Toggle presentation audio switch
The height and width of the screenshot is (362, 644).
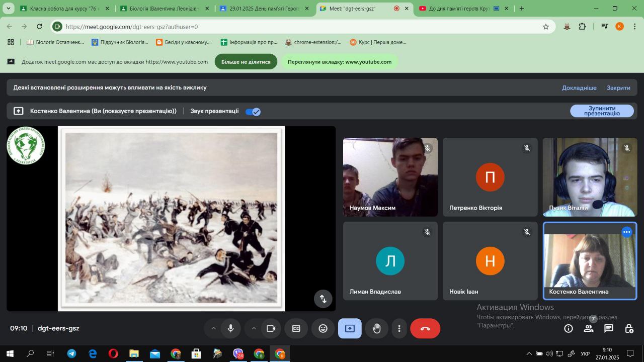tap(253, 112)
